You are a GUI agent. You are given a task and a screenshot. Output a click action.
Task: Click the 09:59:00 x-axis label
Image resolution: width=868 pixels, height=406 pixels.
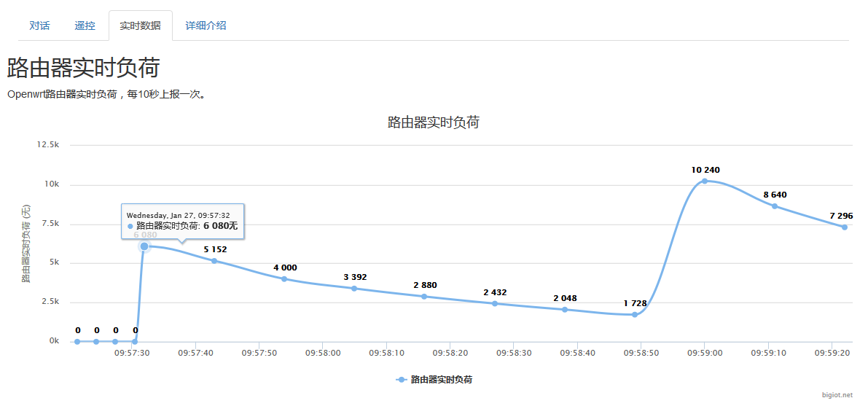coord(705,352)
